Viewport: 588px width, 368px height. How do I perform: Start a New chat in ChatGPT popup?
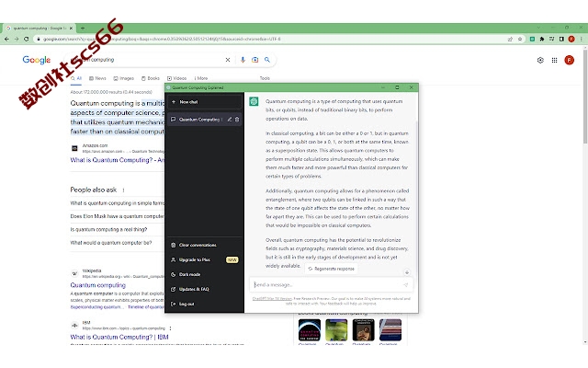point(205,102)
